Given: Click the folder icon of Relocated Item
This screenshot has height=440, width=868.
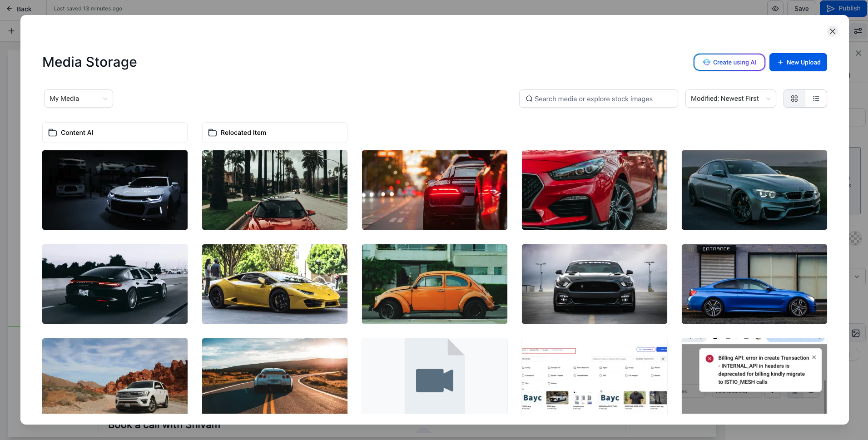Looking at the screenshot, I should tap(213, 133).
